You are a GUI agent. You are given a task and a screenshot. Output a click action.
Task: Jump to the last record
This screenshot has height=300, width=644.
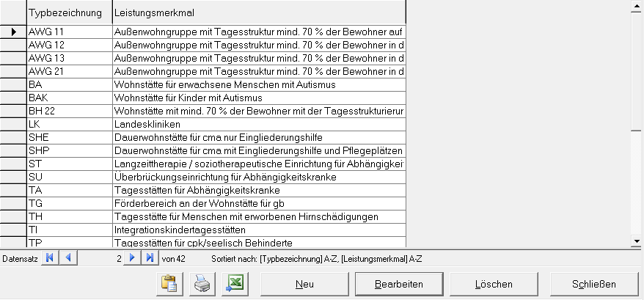(150, 258)
